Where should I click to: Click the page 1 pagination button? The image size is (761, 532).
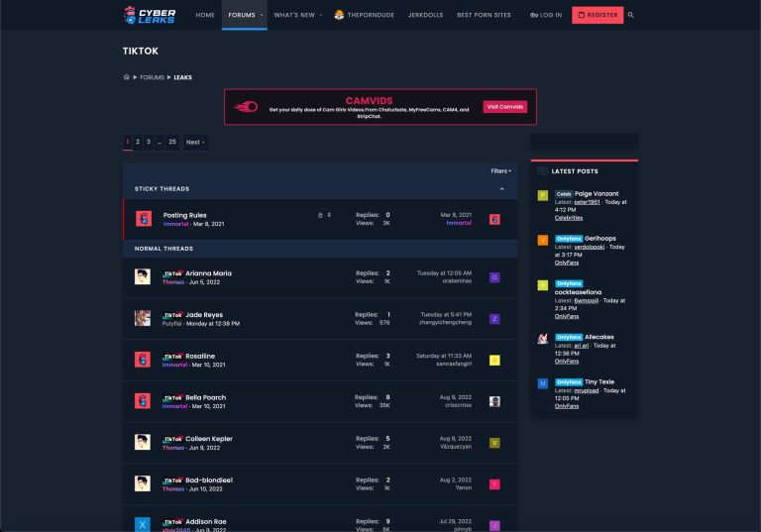pos(127,142)
